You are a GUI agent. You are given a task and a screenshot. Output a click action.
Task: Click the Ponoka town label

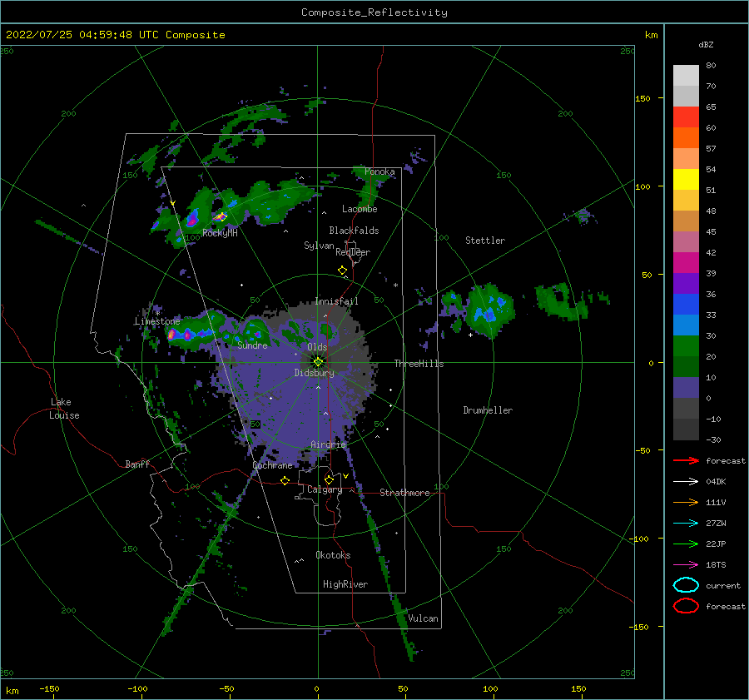[379, 171]
